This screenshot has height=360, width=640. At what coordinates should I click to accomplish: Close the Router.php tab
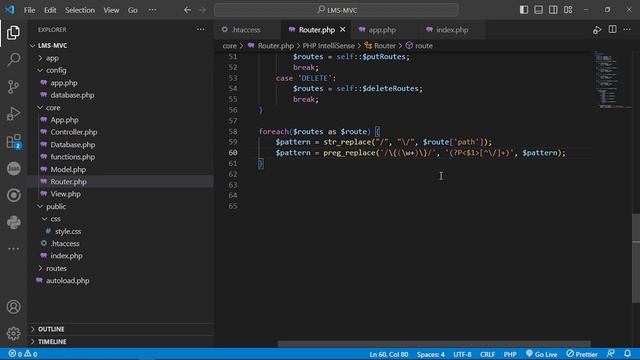[342, 29]
